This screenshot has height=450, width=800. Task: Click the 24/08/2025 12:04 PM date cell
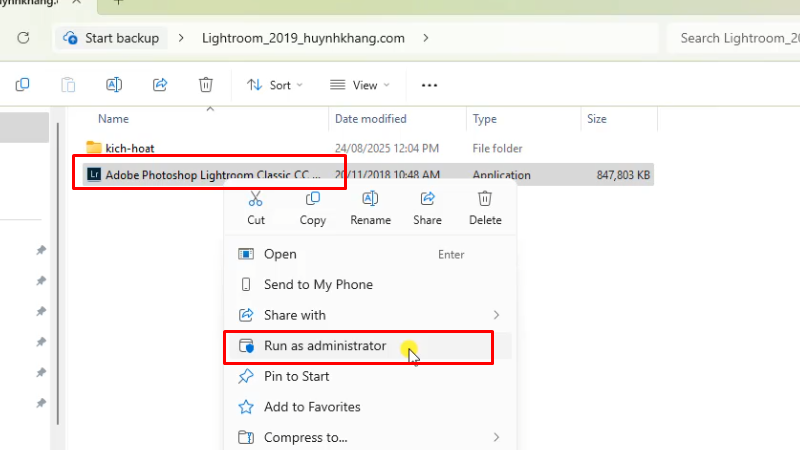(x=387, y=148)
